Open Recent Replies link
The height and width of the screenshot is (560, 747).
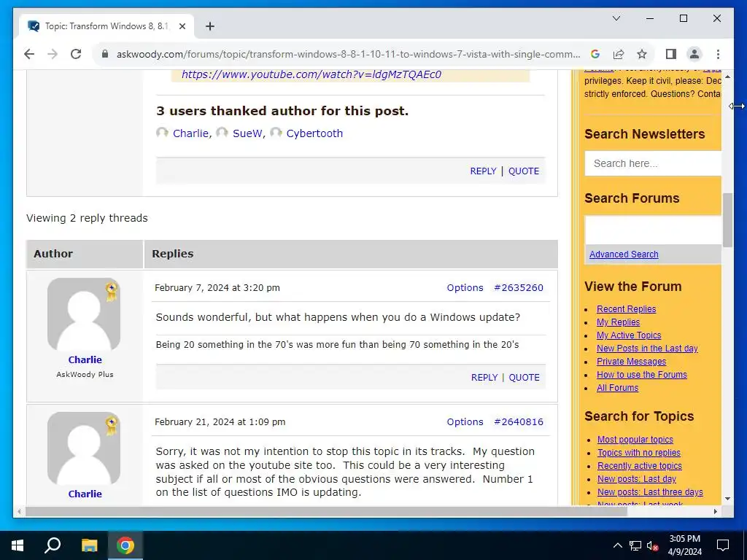(x=626, y=309)
